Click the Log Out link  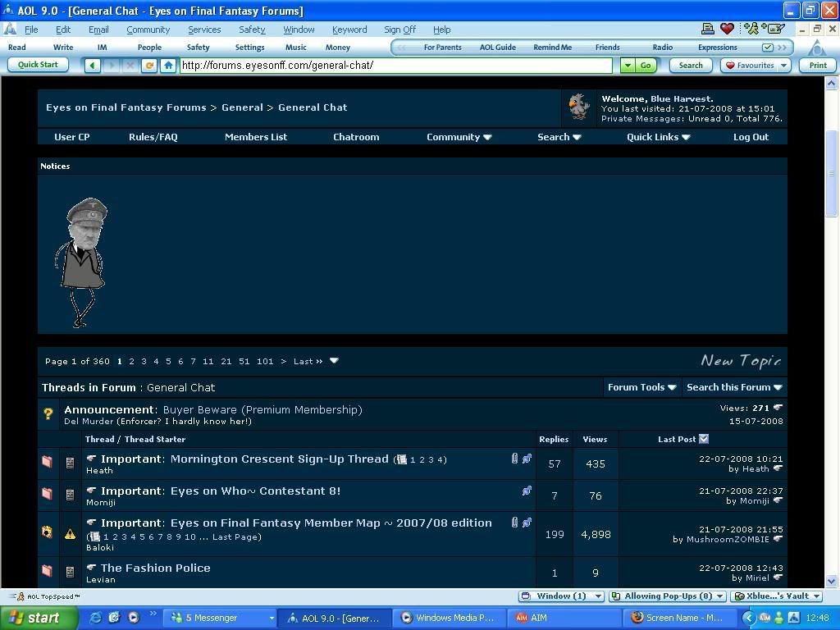tap(751, 137)
